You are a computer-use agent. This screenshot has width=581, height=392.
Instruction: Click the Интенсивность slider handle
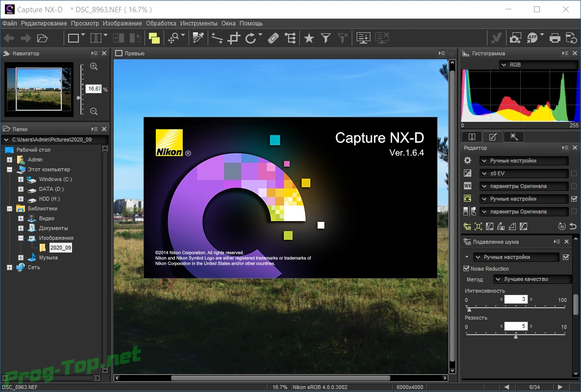(x=469, y=309)
